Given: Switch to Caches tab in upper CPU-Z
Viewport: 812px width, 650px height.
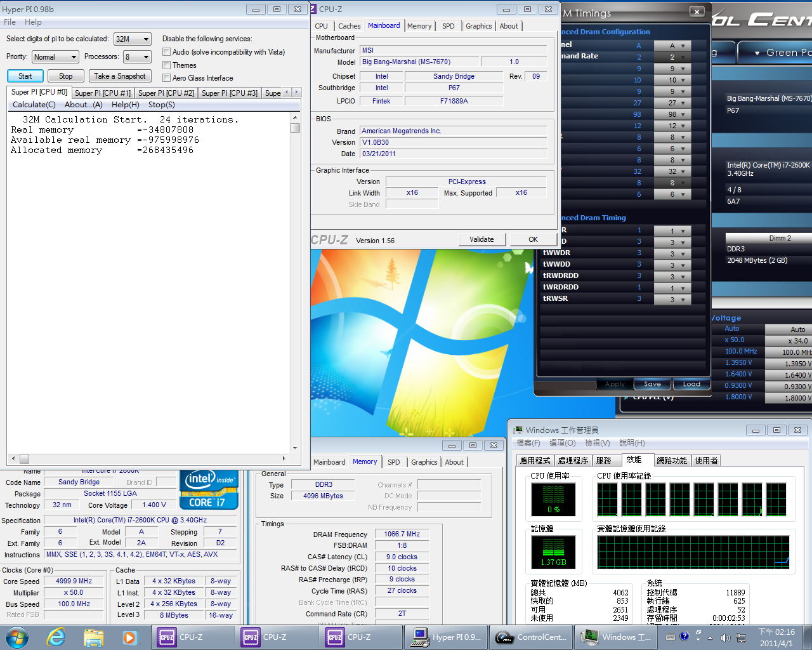Looking at the screenshot, I should [x=349, y=26].
